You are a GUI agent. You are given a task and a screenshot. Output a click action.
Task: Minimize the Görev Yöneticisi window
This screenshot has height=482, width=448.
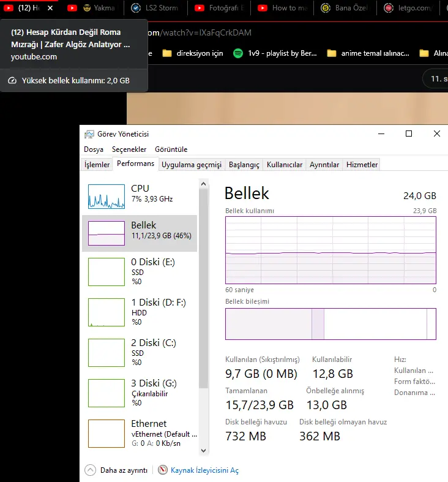tap(381, 134)
